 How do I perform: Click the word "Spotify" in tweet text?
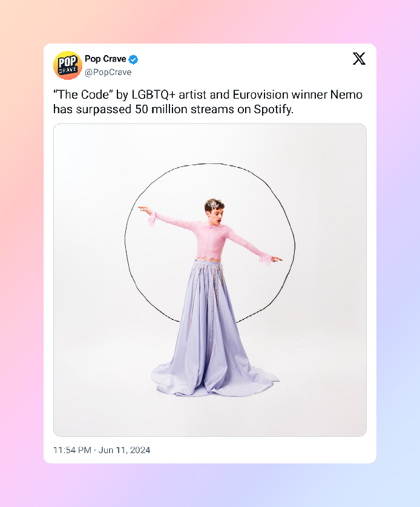271,110
